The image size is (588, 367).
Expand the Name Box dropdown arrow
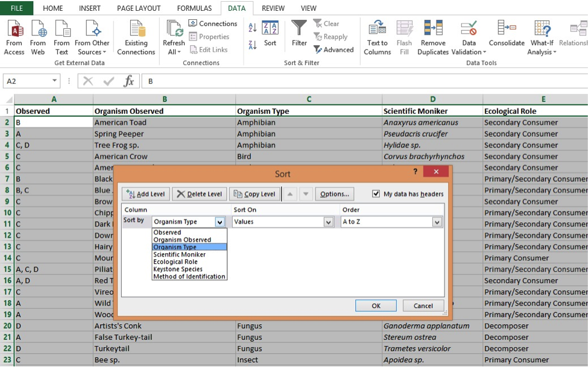point(55,81)
